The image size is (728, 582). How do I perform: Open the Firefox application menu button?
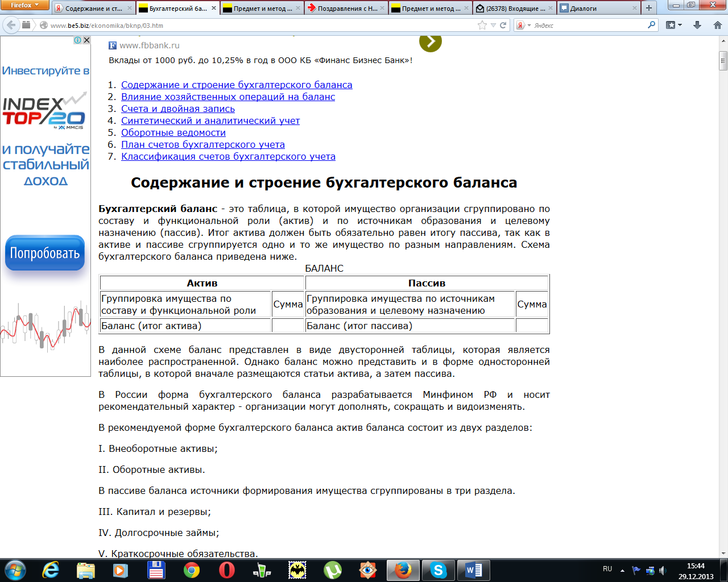pyautogui.click(x=26, y=5)
